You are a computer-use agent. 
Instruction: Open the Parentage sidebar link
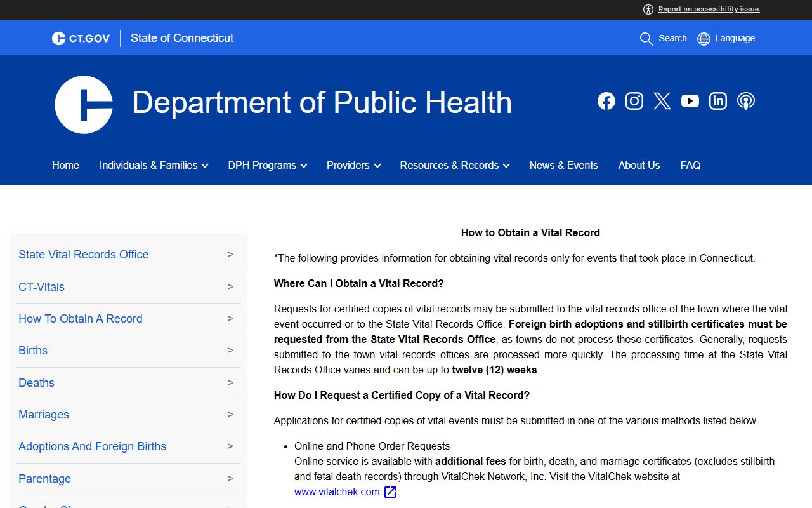[44, 479]
